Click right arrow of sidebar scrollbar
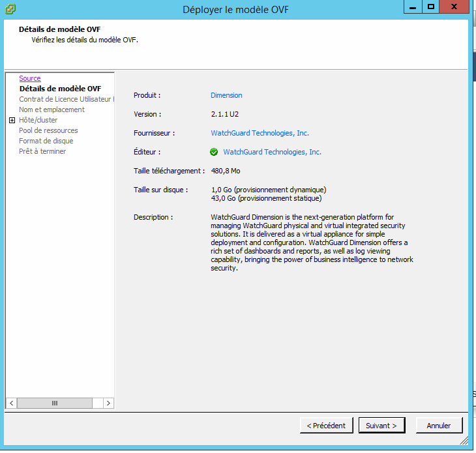The image size is (476, 453). [108, 403]
